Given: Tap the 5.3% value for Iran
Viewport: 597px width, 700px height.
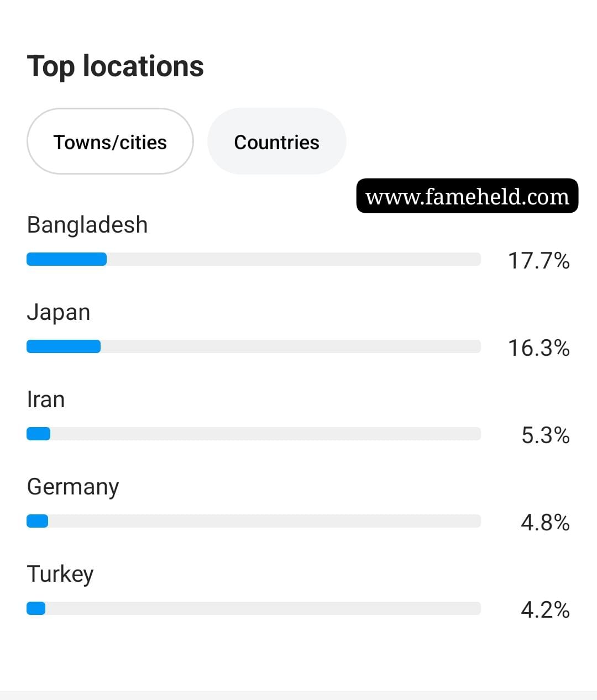Looking at the screenshot, I should [x=545, y=435].
